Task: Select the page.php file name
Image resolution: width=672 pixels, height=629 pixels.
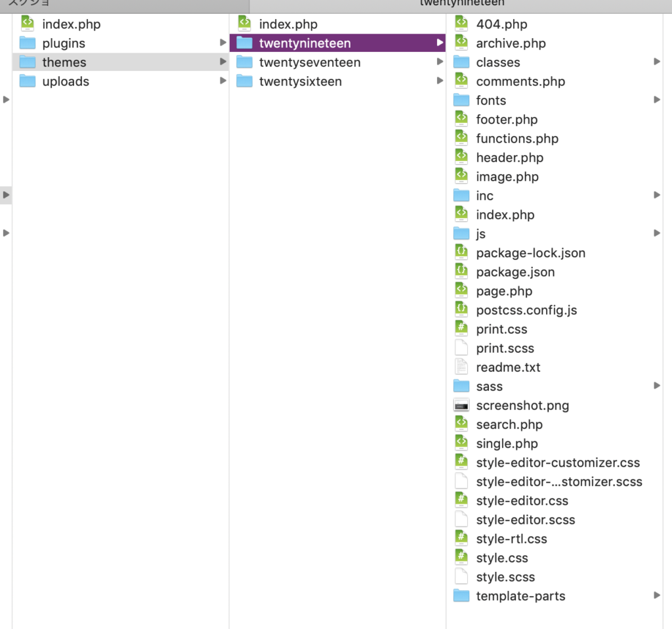Action: (x=504, y=291)
